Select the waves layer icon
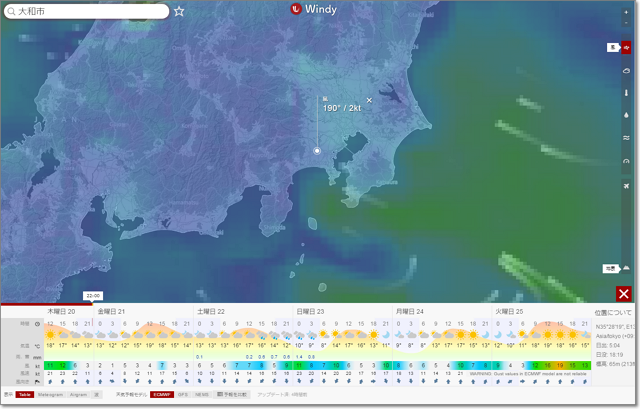 pyautogui.click(x=626, y=137)
